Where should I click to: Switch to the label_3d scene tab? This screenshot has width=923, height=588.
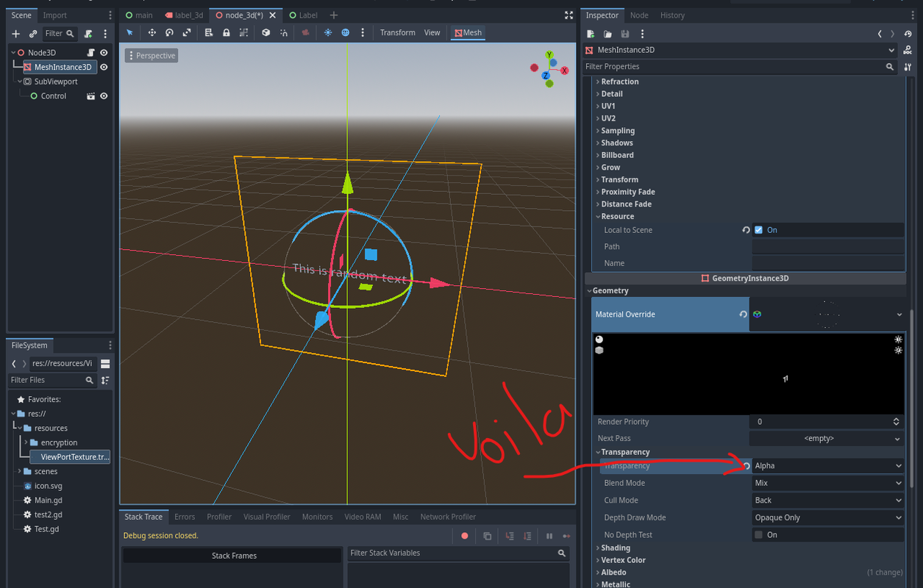coord(183,15)
